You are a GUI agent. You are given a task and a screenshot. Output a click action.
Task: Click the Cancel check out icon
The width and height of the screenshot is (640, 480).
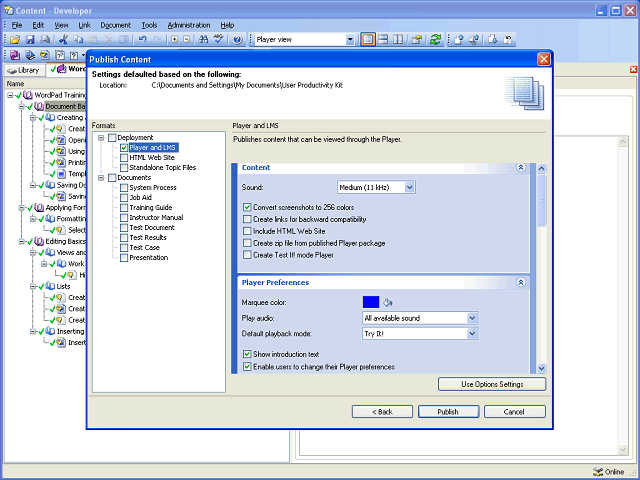click(508, 40)
